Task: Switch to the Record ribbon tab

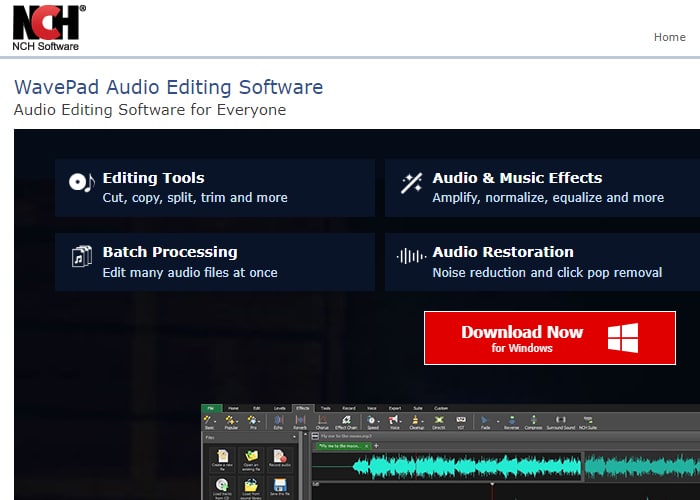Action: [x=349, y=408]
